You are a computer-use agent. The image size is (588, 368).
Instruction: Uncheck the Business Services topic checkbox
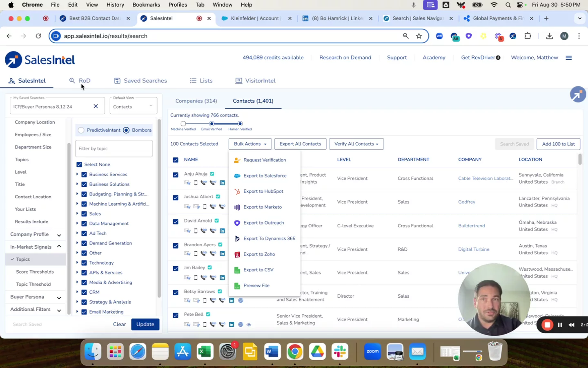coord(84,175)
